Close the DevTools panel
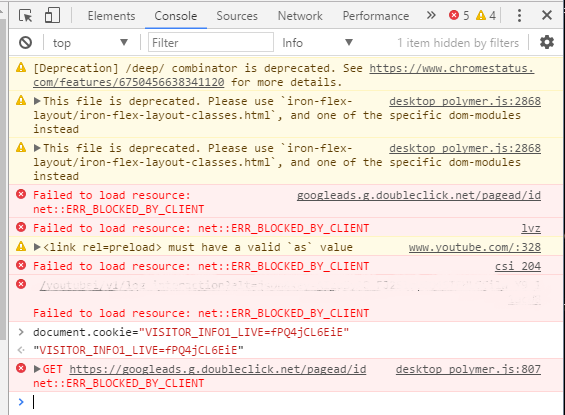Viewport: 565px width, 415px height. [547, 15]
